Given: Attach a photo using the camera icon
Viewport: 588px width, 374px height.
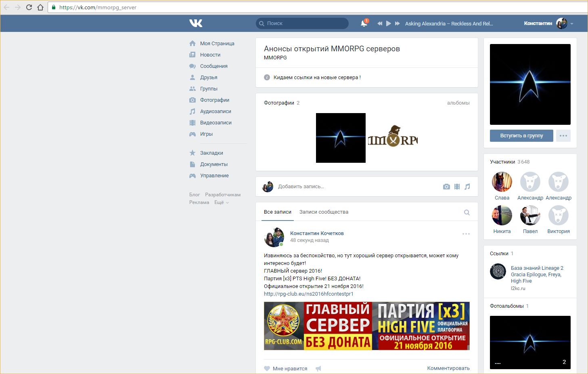Looking at the screenshot, I should [446, 187].
